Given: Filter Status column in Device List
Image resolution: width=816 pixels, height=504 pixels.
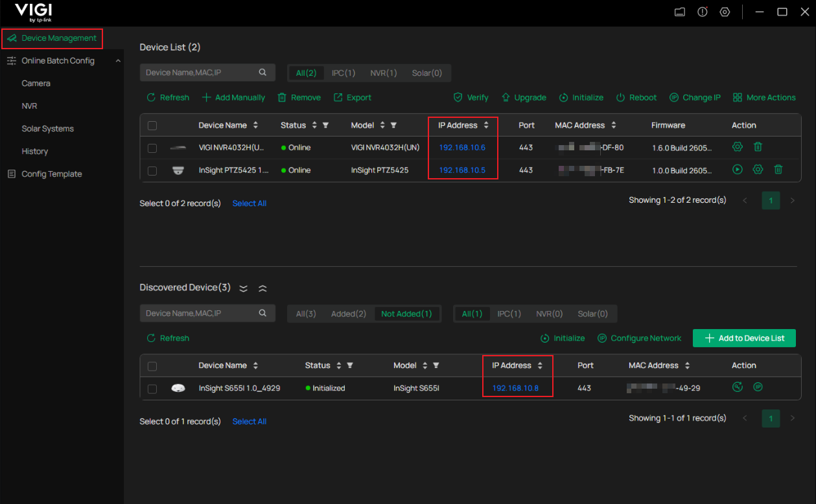Looking at the screenshot, I should pyautogui.click(x=326, y=125).
